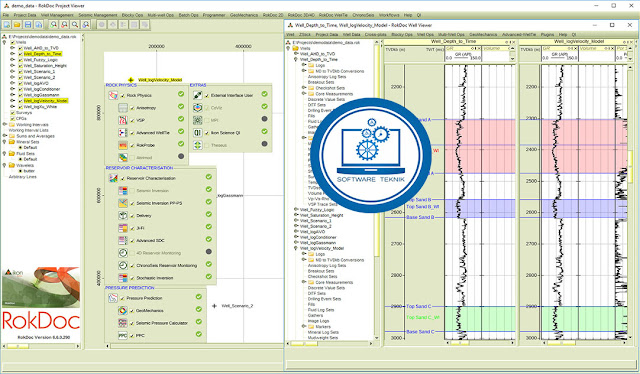This screenshot has width=640, height=374.
Task: Click the Ikon Science QI icon
Action: tap(198, 133)
